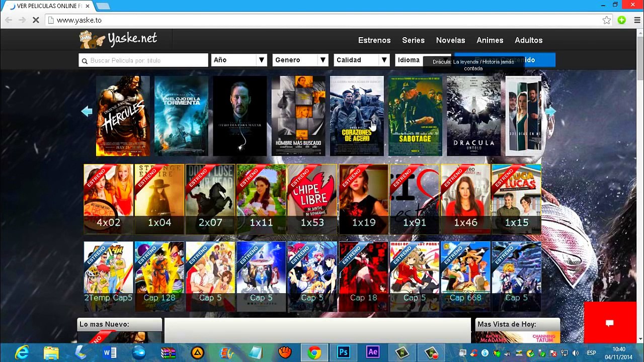Open Internet Explorer from taskbar
644x362 pixels.
22,352
